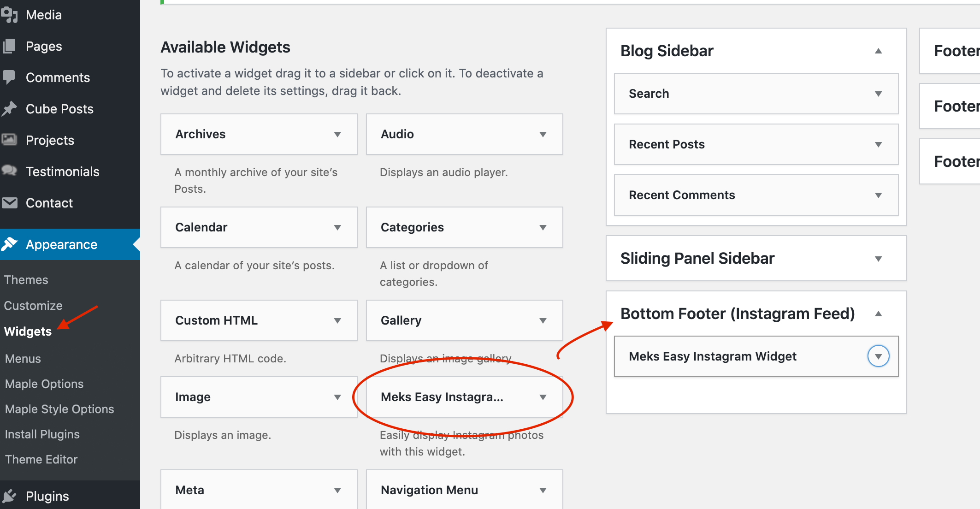Go to Maple Style Options
The image size is (980, 509).
(x=59, y=409)
